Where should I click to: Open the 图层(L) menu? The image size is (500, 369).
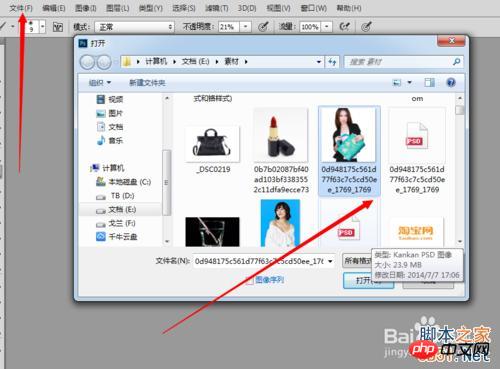pyautogui.click(x=118, y=8)
